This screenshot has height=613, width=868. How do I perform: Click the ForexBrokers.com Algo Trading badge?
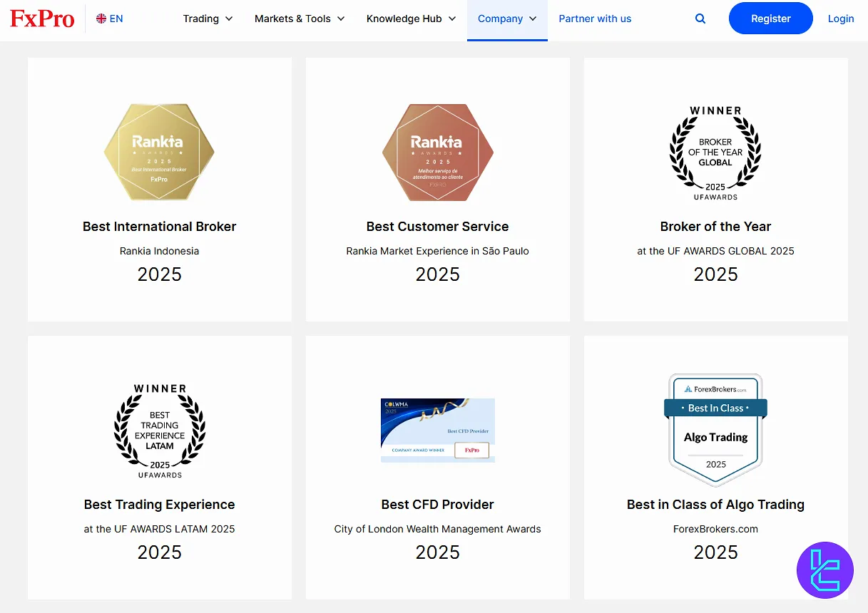(x=715, y=431)
